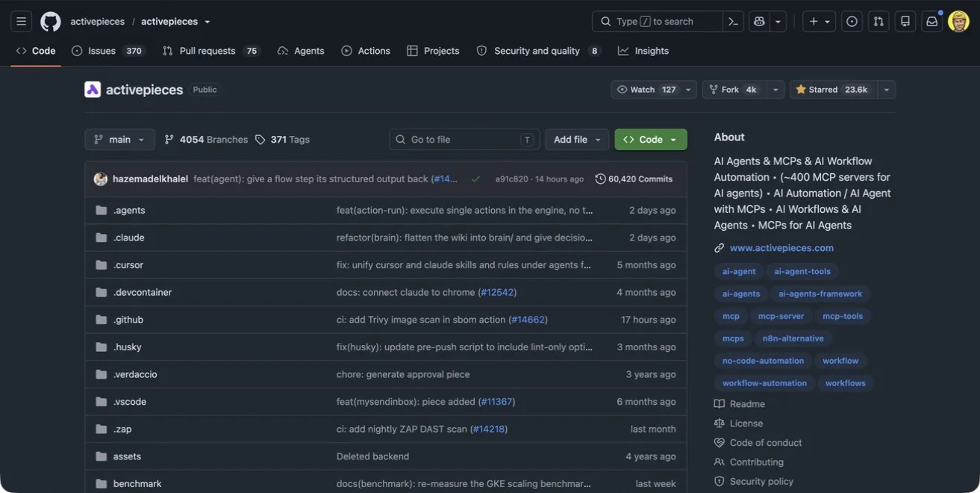Open the Add file dropdown
980x493 pixels.
(577, 140)
